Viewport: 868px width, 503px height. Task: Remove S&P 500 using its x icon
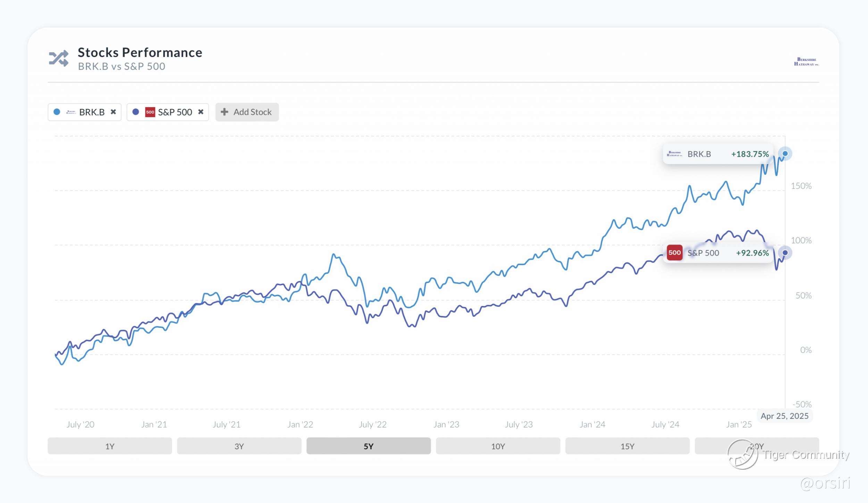[201, 112]
